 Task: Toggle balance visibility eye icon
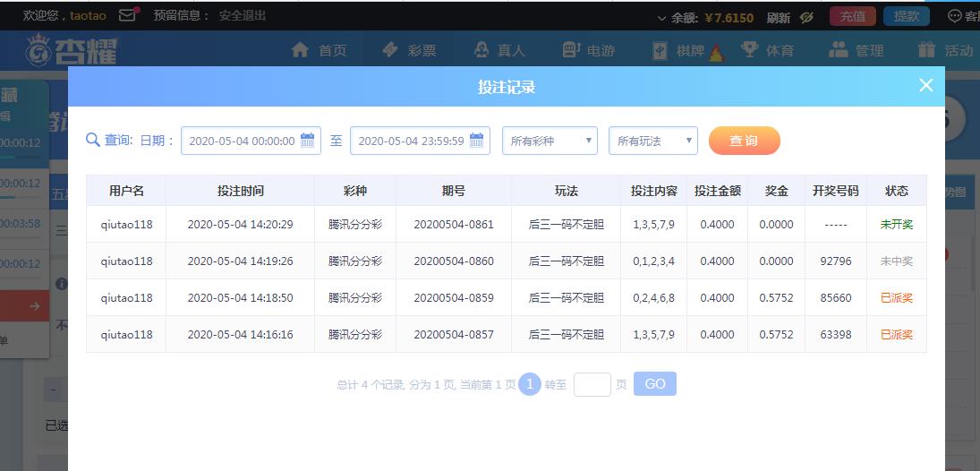pos(807,18)
